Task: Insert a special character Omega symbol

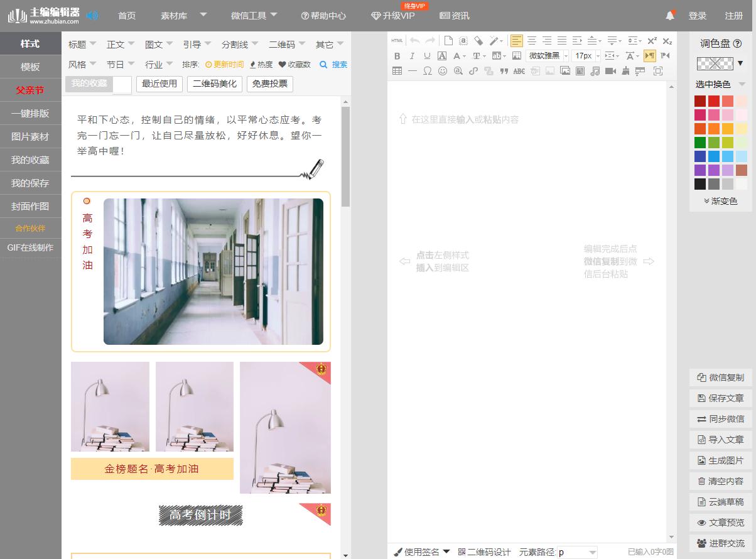Action: point(428,71)
